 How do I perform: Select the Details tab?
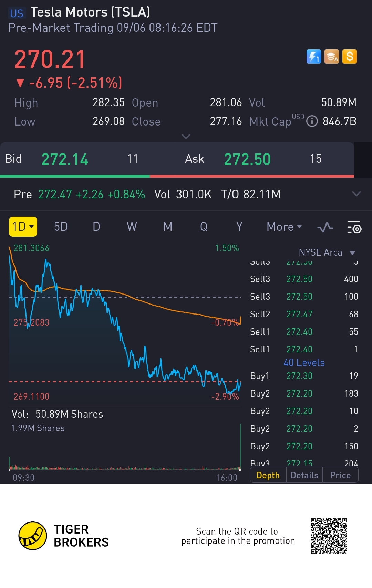[304, 475]
